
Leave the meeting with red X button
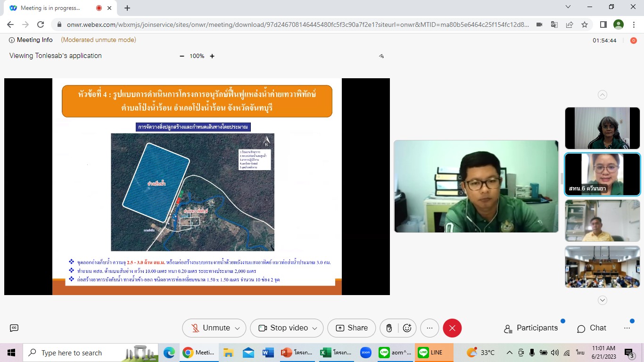[452, 328]
